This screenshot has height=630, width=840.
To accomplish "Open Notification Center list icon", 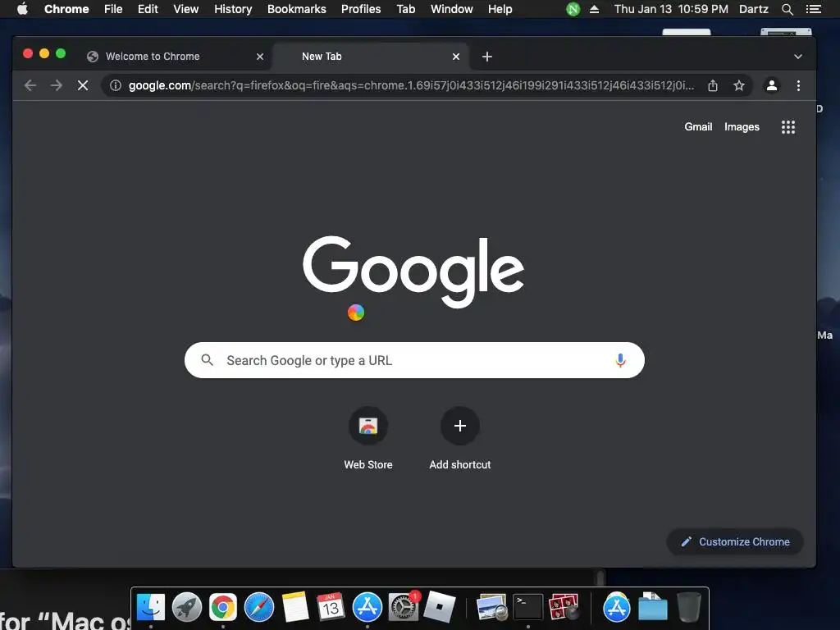I will click(x=813, y=9).
